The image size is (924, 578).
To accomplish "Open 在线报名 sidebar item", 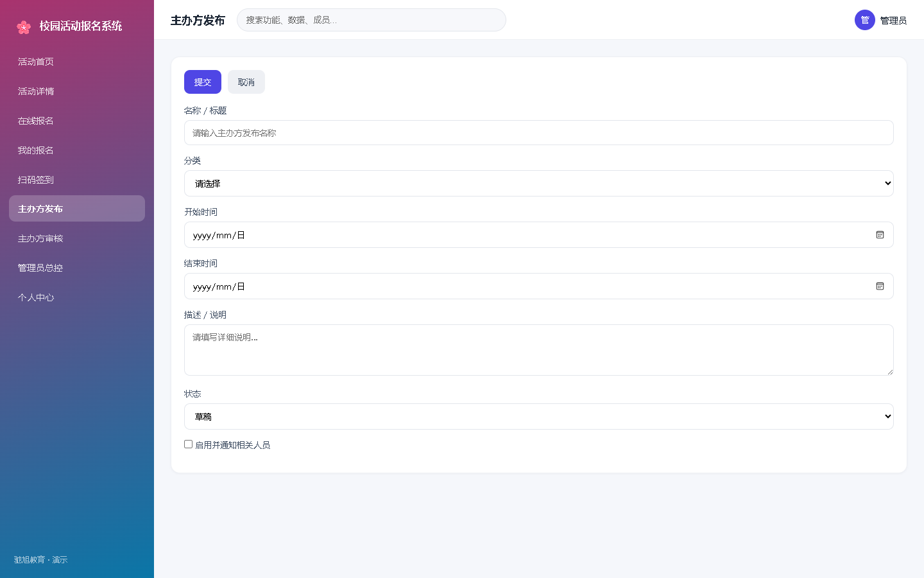I will [x=77, y=121].
